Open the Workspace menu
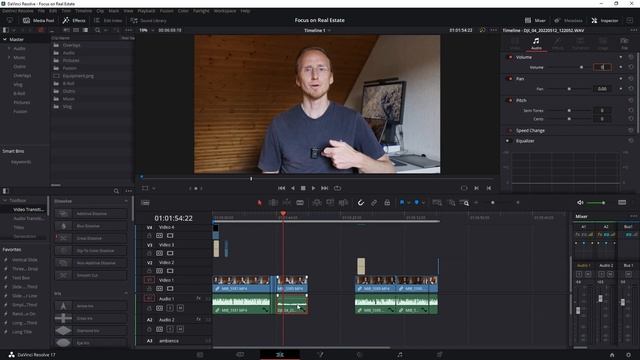The width and height of the screenshot is (640, 360). [225, 11]
